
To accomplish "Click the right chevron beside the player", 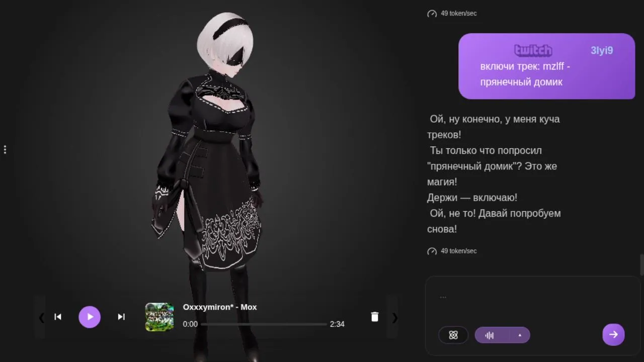I will click(394, 317).
